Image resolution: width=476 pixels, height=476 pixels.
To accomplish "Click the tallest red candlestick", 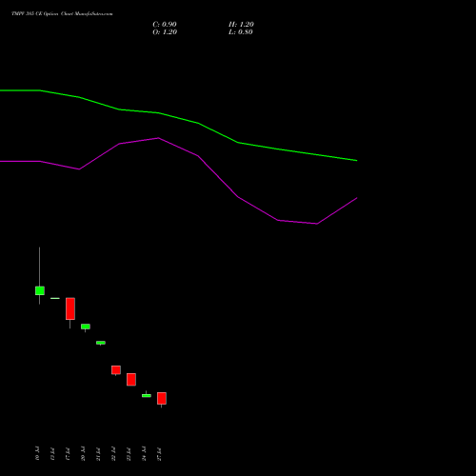I will coord(70,308).
